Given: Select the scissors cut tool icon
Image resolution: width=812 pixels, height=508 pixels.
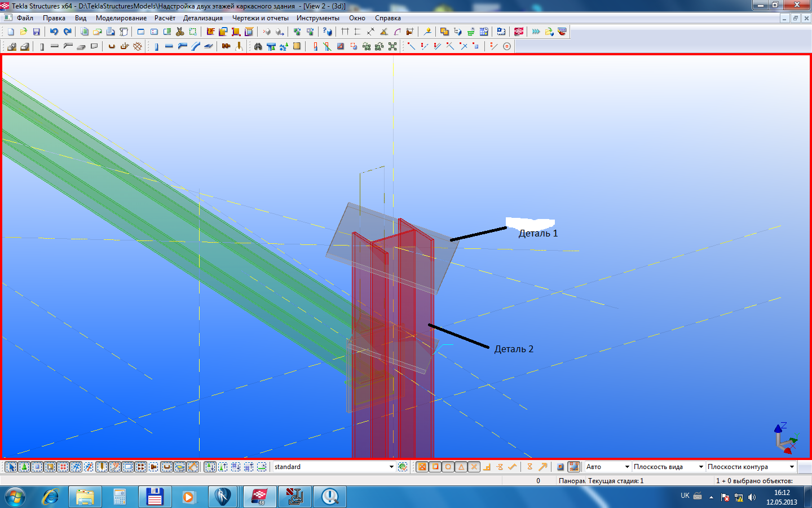Looking at the screenshot, I should [x=180, y=32].
